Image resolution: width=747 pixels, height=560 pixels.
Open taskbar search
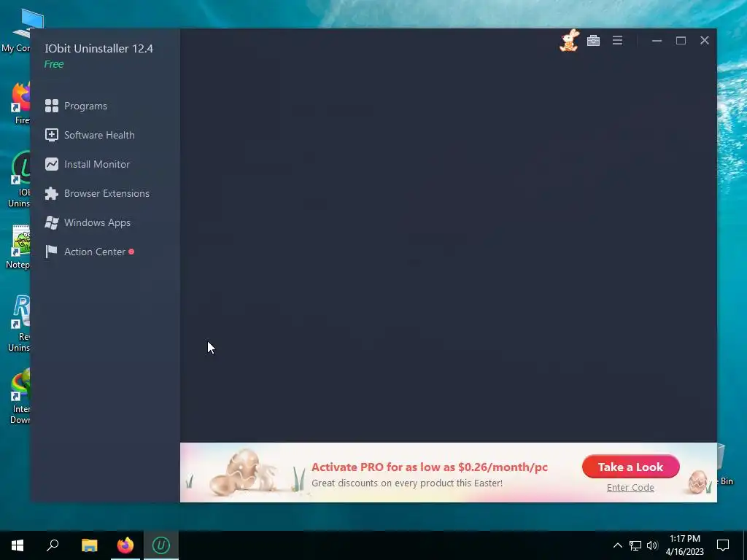[53, 545]
